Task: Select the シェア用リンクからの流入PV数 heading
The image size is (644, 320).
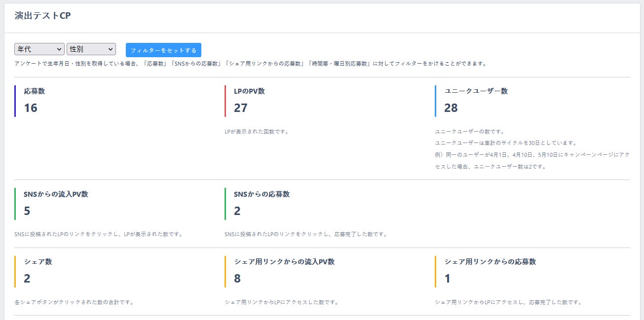Action: tap(284, 262)
